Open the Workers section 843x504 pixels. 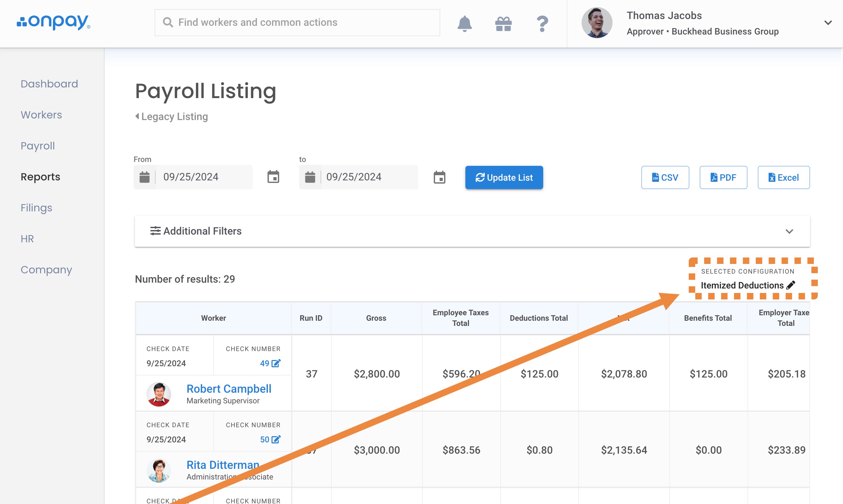pos(41,115)
